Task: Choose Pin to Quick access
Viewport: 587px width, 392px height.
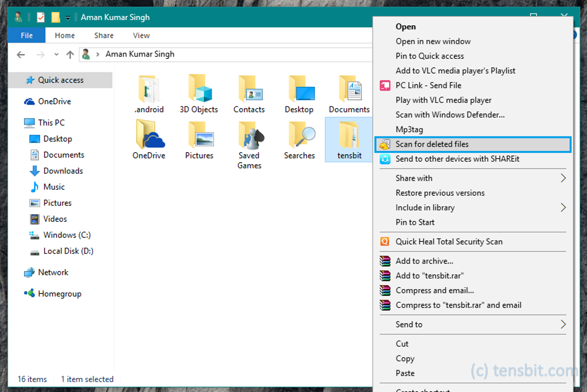Action: (x=430, y=56)
